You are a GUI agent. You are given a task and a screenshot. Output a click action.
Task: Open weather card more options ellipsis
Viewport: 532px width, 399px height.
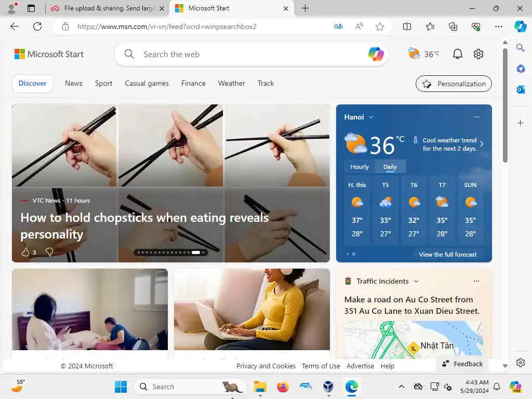pos(476,117)
